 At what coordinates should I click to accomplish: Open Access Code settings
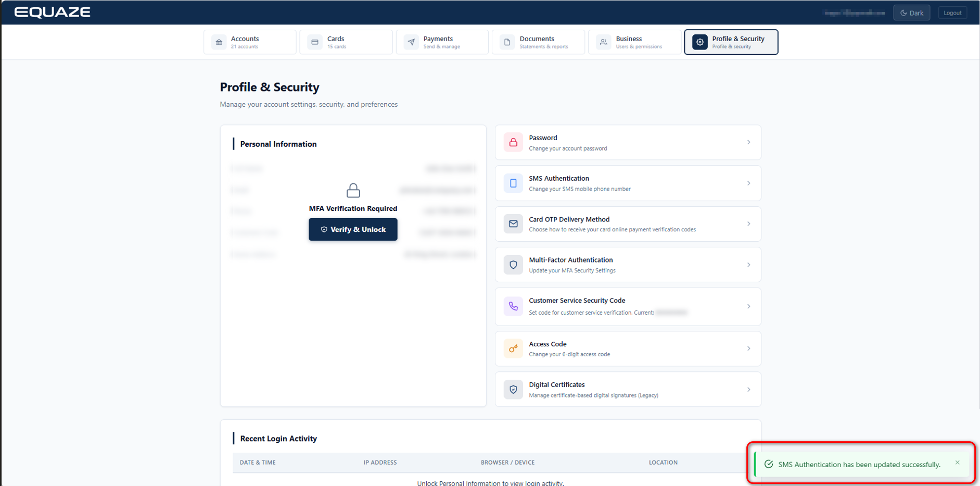click(628, 348)
